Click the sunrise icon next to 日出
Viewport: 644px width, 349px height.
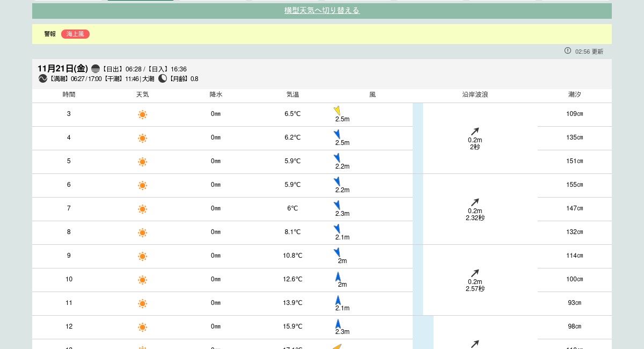pyautogui.click(x=96, y=69)
